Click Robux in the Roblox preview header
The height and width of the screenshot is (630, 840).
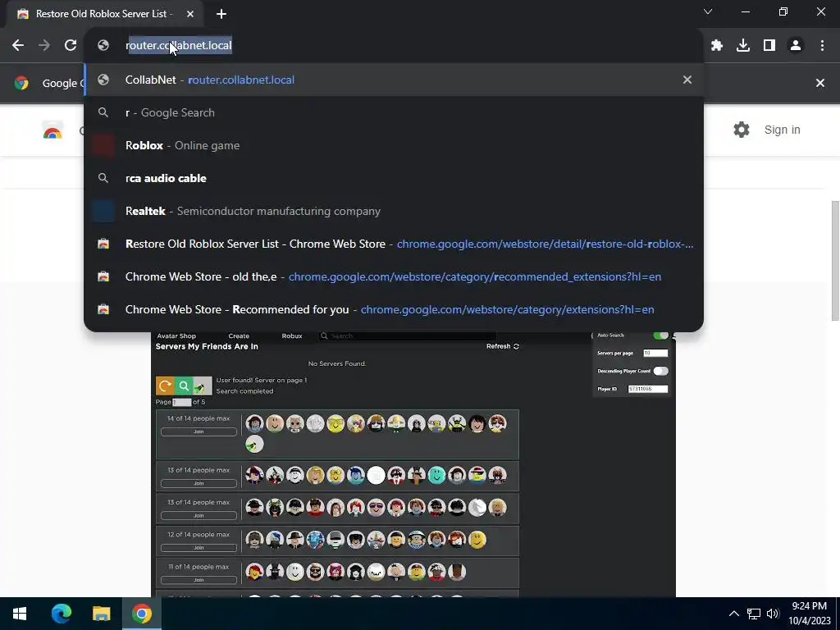(x=292, y=336)
